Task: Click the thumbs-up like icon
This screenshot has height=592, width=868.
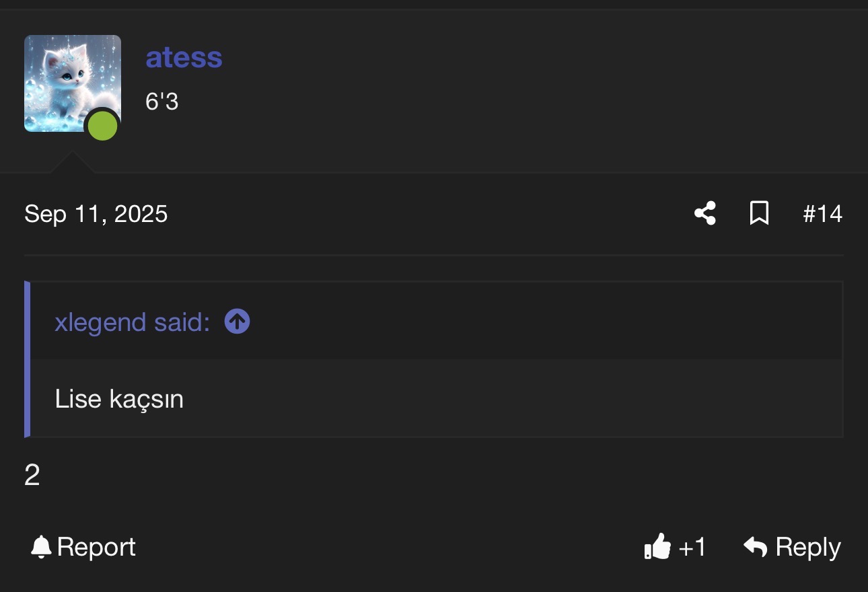Action: (657, 547)
